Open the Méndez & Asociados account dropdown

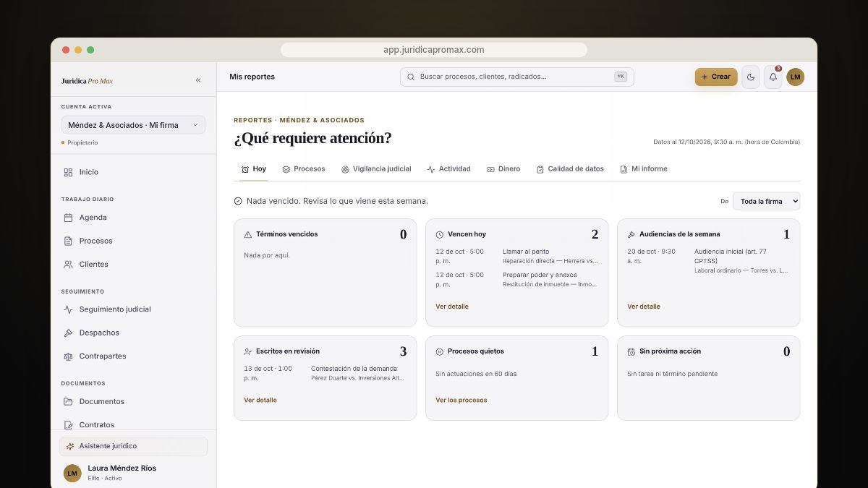[133, 125]
